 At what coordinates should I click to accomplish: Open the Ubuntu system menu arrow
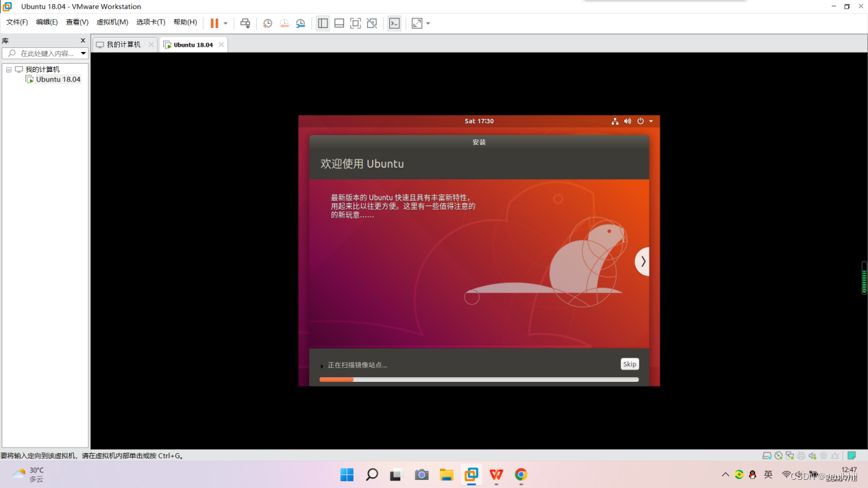651,121
